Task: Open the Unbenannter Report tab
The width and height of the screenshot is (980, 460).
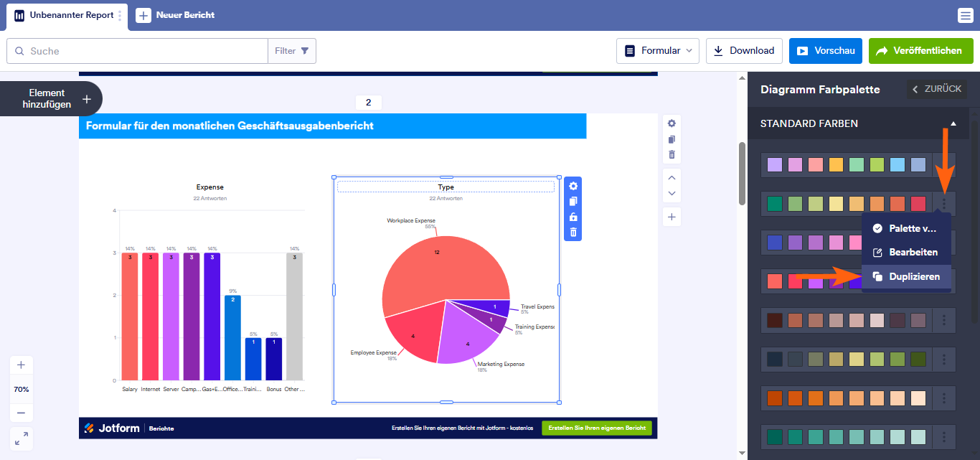Action: pyautogui.click(x=65, y=15)
